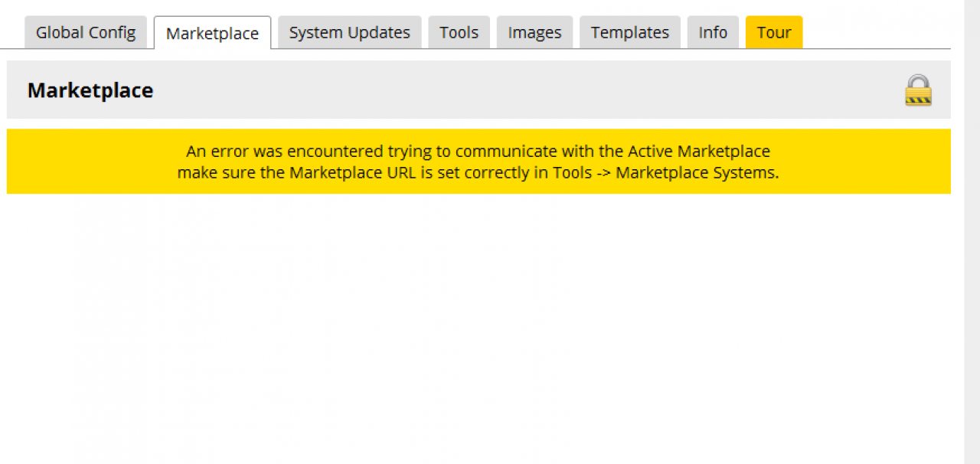This screenshot has width=980, height=464.
Task: Start the yellow Tour tab
Action: [773, 33]
